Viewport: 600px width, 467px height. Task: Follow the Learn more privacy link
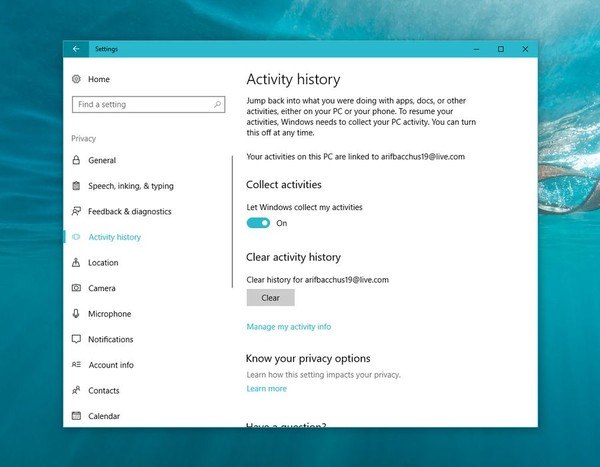click(266, 389)
